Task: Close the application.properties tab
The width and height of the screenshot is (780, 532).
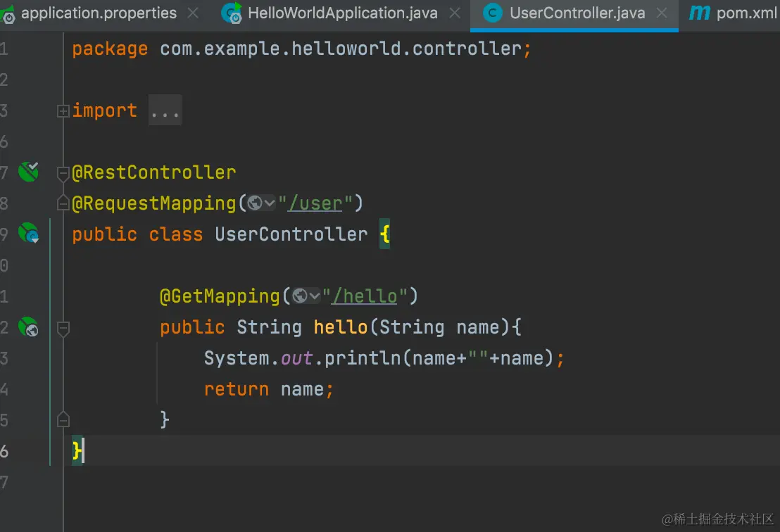Action: coord(192,13)
